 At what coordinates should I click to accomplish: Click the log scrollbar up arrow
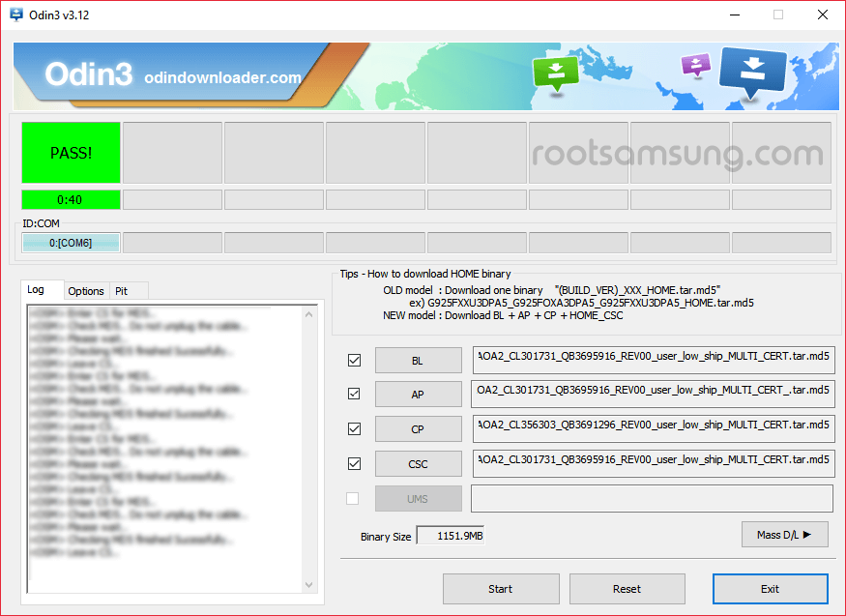click(308, 314)
